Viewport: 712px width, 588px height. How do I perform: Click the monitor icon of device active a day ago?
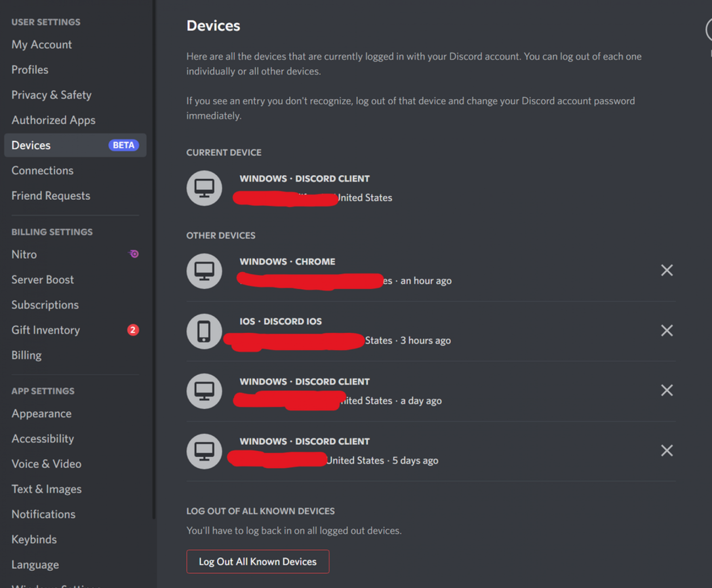[x=204, y=391]
